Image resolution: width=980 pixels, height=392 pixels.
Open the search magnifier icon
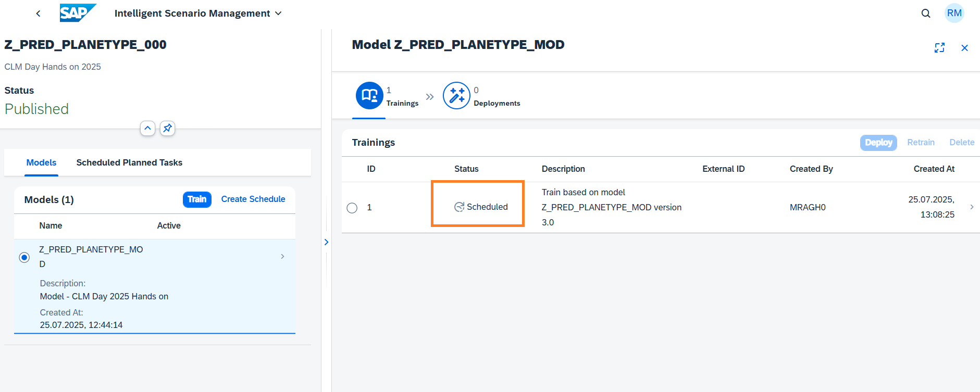pos(926,14)
